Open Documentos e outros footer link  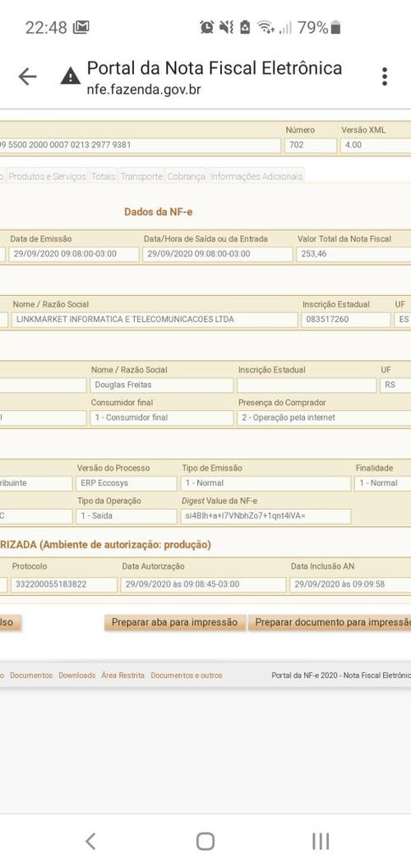[187, 676]
